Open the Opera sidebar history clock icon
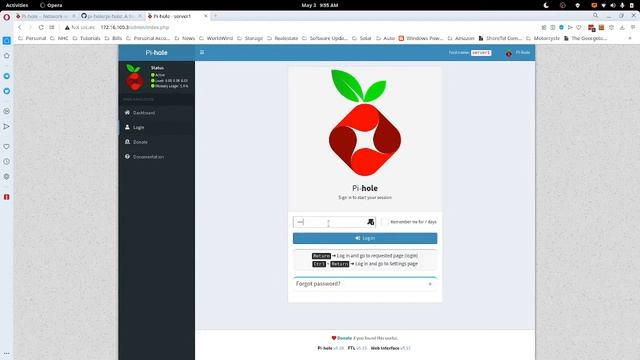Viewport: 640px width, 360px height. 7,161
